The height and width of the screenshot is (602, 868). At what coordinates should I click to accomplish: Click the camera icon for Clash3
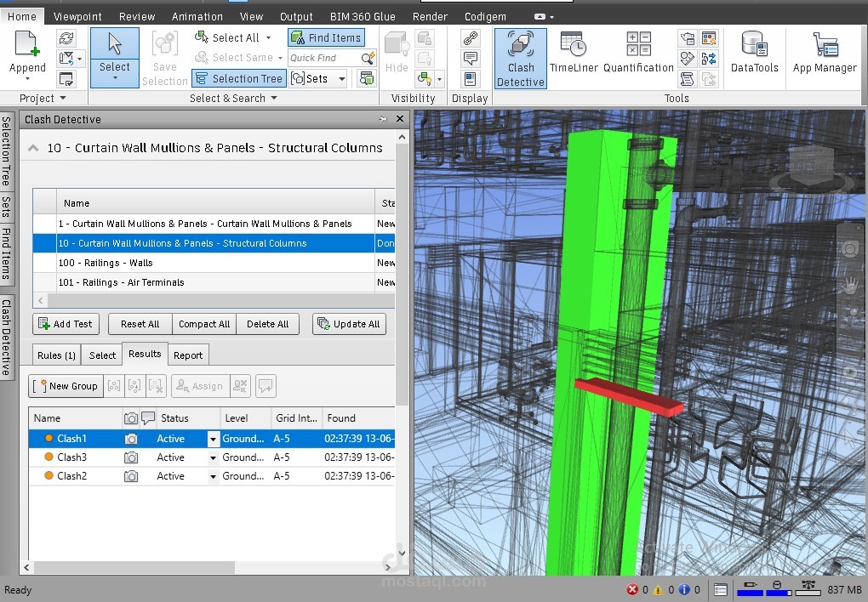(x=131, y=457)
